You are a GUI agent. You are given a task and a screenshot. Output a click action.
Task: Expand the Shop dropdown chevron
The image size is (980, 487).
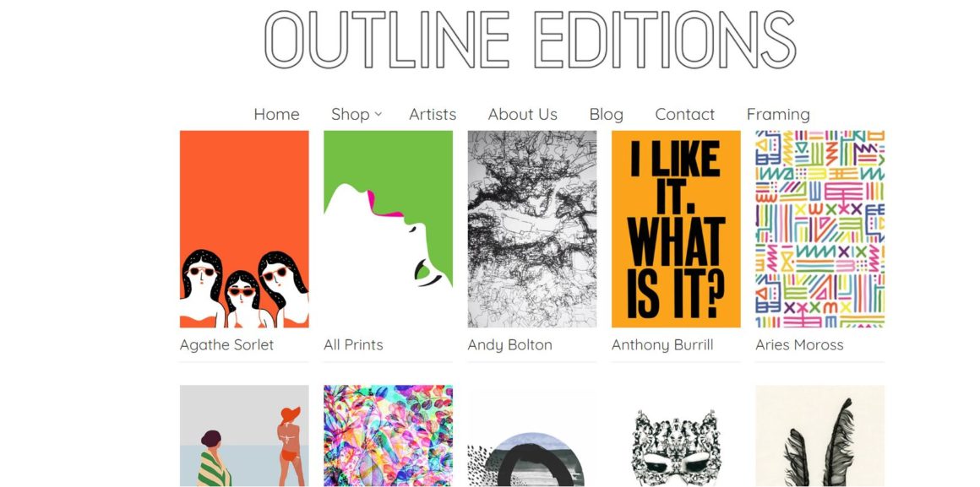378,114
